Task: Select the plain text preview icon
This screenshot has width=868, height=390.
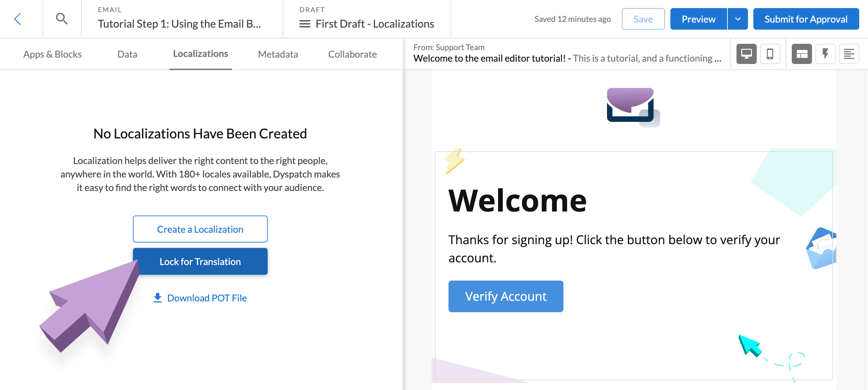Action: 849,54
